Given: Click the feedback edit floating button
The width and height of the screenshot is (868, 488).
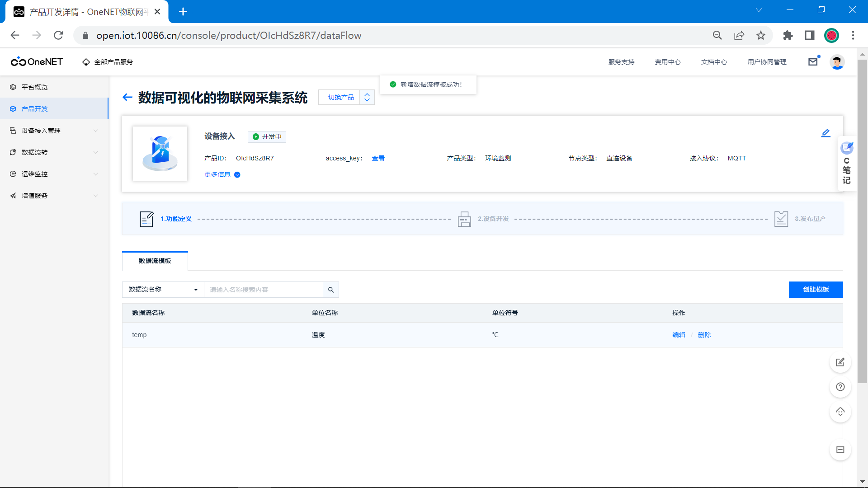Looking at the screenshot, I should tap(840, 362).
